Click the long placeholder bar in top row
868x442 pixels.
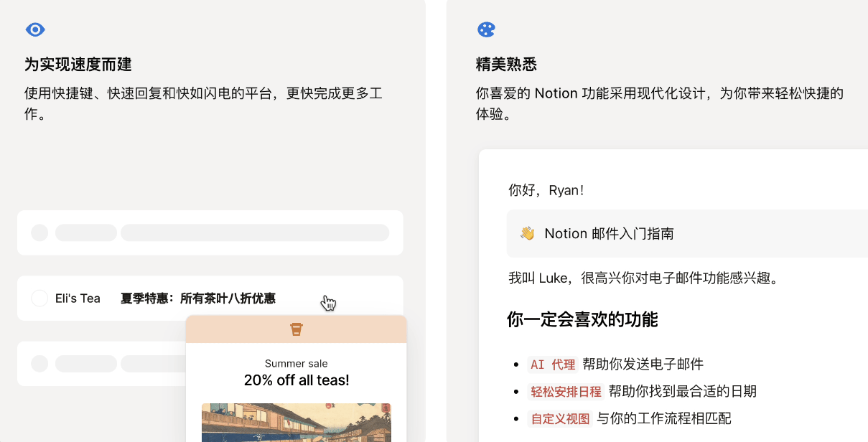coord(255,232)
